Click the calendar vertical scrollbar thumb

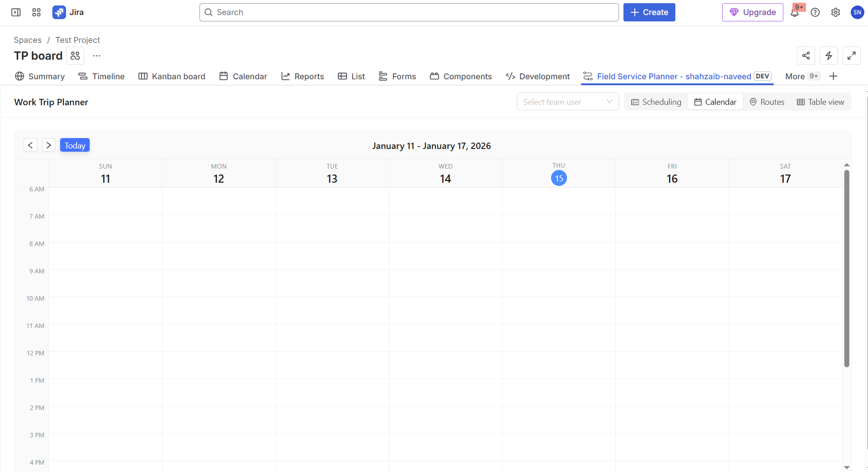pyautogui.click(x=847, y=268)
